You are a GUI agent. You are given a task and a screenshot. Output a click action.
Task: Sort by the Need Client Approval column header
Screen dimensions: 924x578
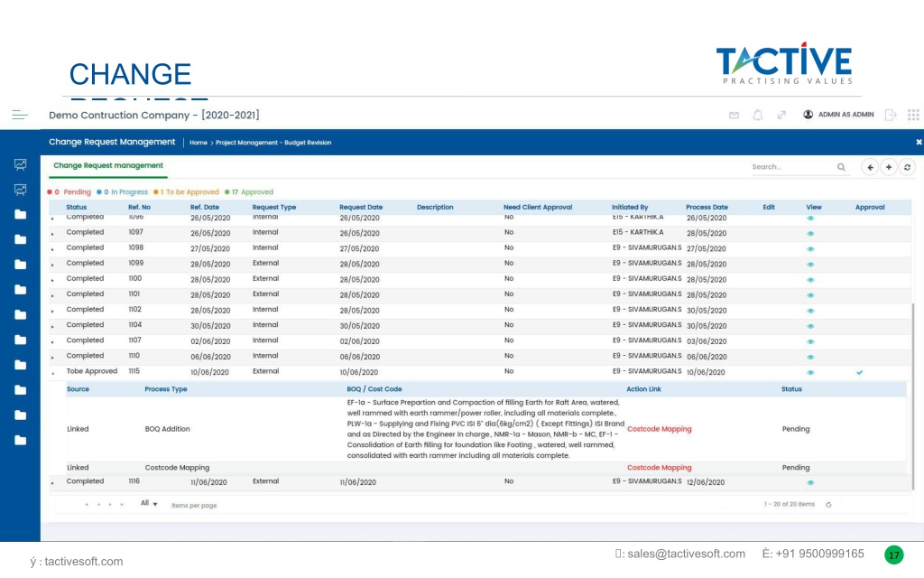[538, 208]
